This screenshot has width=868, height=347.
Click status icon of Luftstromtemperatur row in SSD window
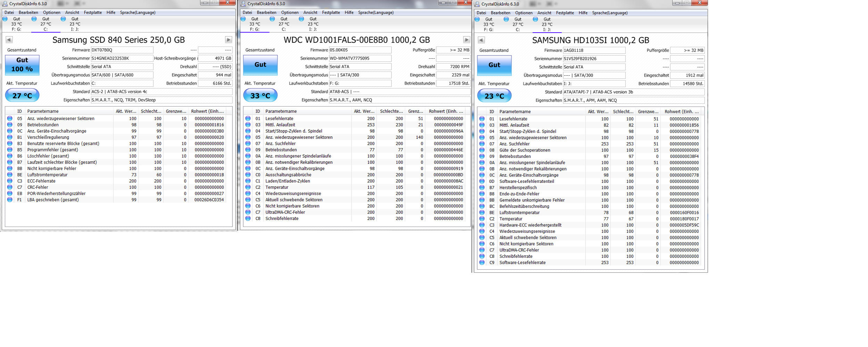(10, 175)
